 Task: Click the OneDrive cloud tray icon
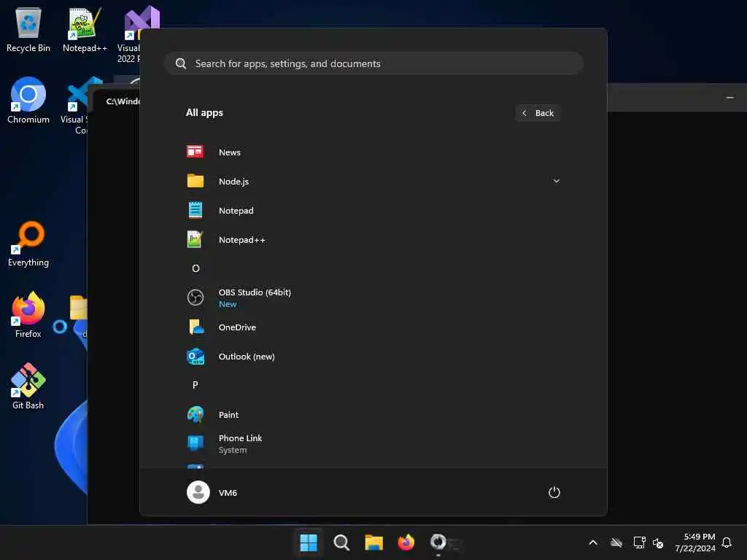point(616,542)
